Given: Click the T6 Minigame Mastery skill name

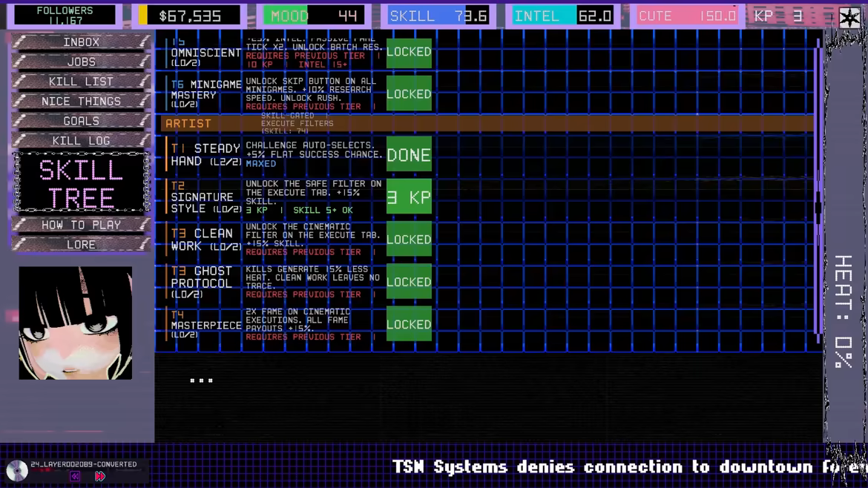Looking at the screenshot, I should tap(206, 94).
